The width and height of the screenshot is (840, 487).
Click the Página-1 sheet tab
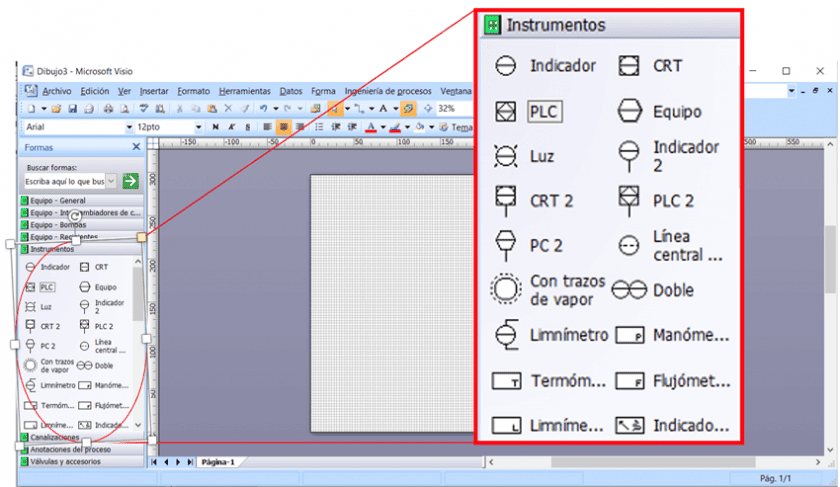pos(217,462)
